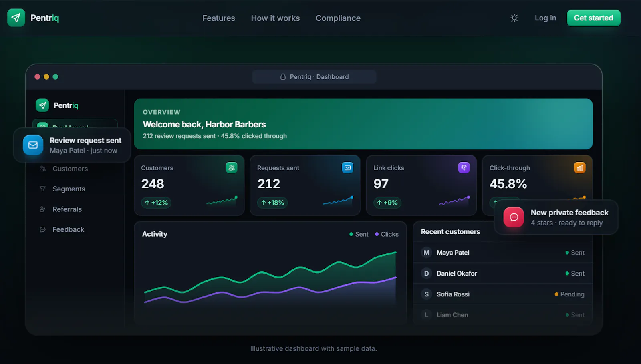Toggle the Clicks series in Activity legend
Viewport: 641px width, 364px height.
(387, 234)
